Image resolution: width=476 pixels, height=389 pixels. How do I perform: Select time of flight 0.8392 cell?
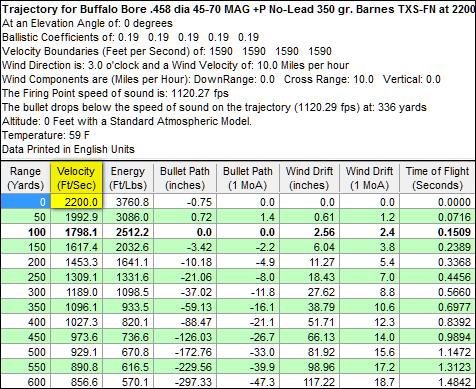[x=437, y=322]
